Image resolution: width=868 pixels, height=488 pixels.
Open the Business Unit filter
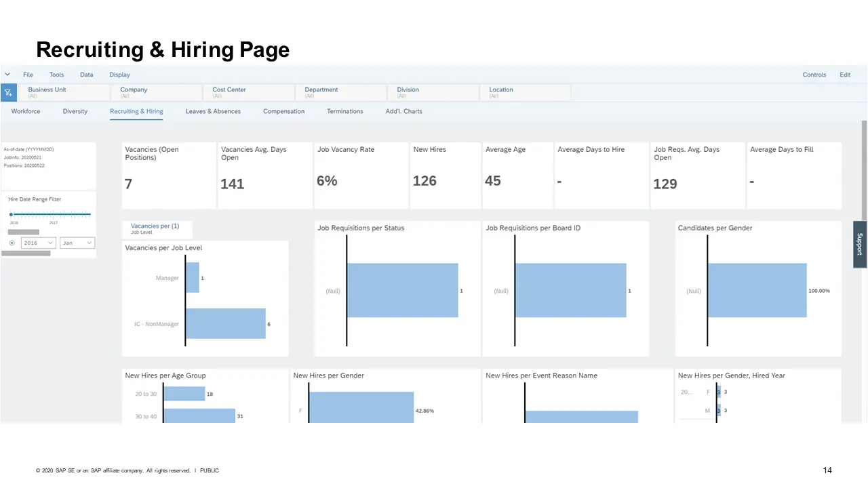66,92
